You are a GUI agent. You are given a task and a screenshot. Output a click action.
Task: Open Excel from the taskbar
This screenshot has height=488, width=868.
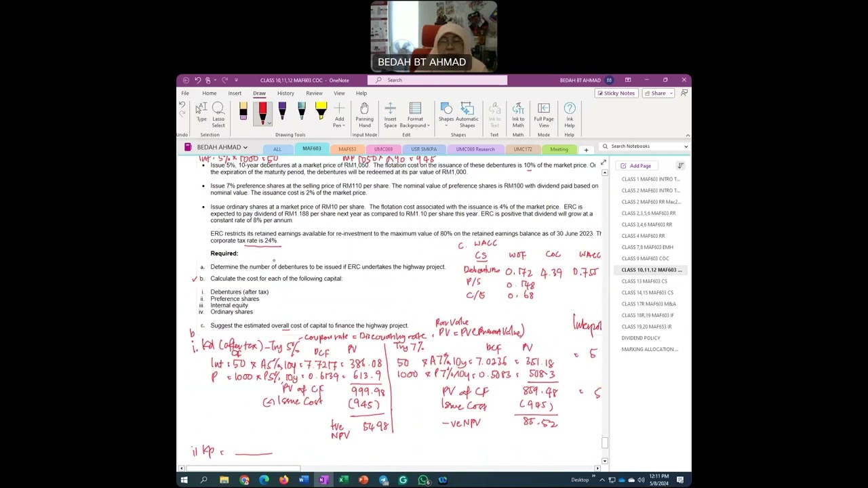343,480
